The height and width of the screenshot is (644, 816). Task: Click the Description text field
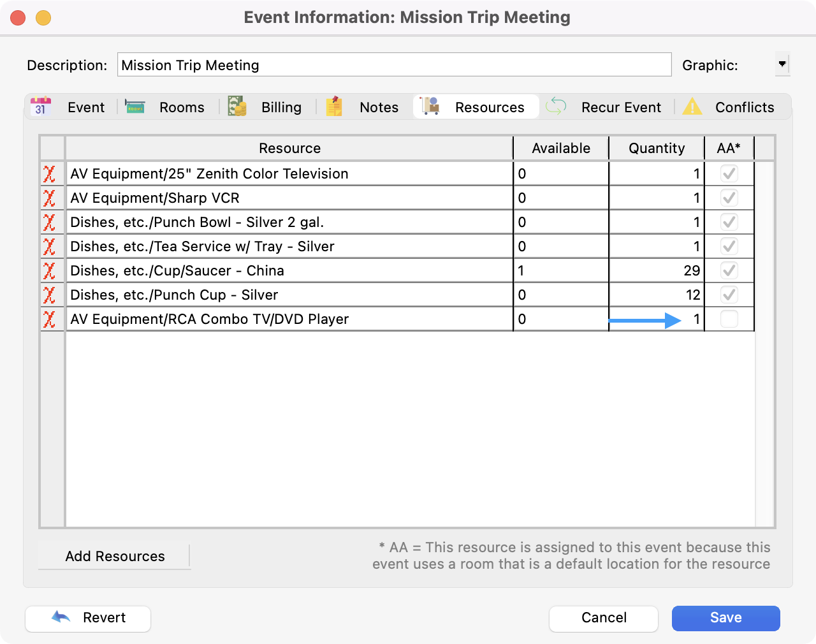click(394, 65)
